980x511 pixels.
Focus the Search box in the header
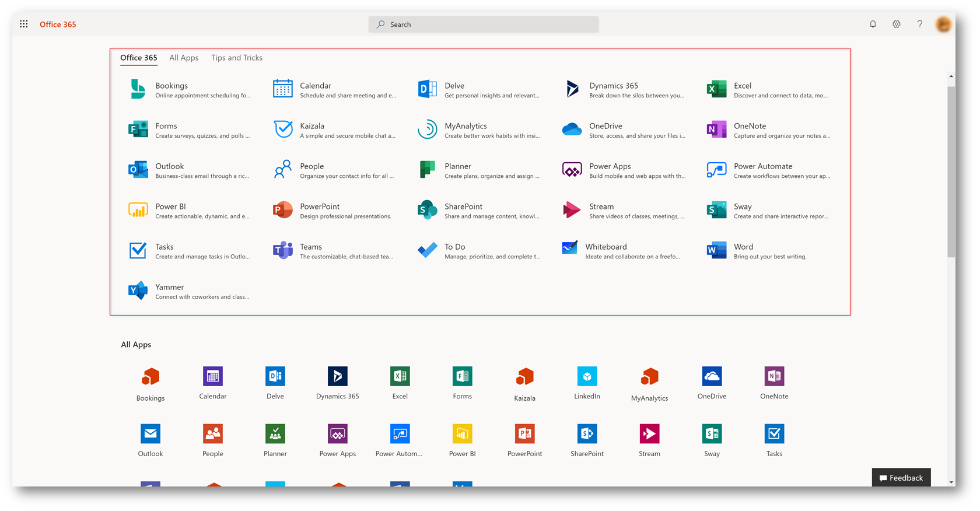coord(484,24)
